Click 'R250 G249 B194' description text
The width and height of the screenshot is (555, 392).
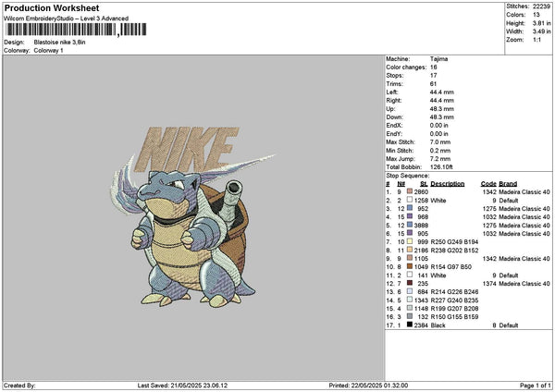click(454, 241)
